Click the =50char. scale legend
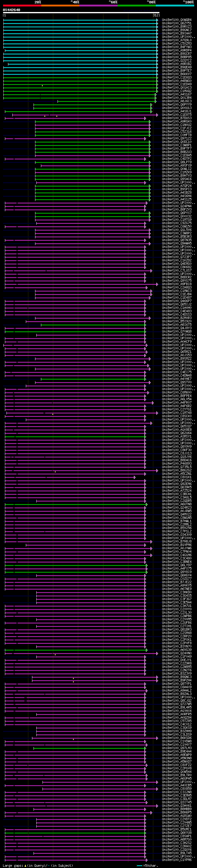197x868 pixels. tap(147, 865)
